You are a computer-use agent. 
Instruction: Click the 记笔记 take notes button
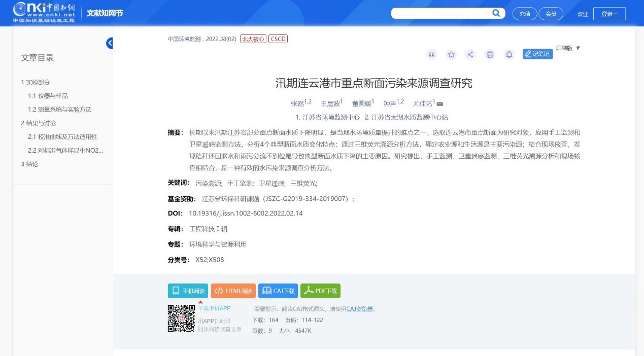pos(537,54)
